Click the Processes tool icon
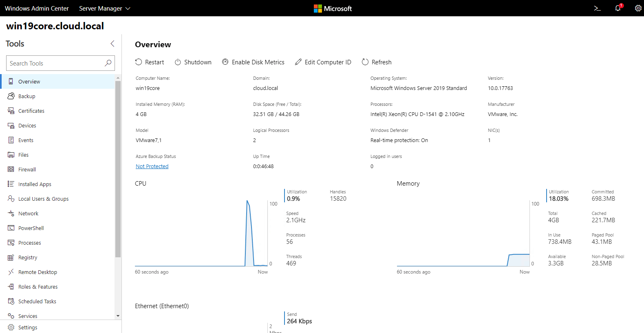 tap(11, 243)
